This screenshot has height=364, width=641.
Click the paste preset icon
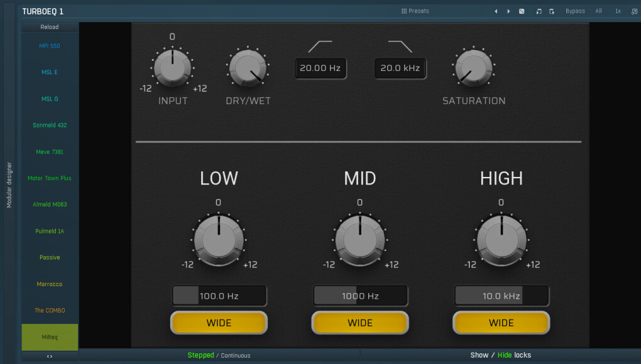pyautogui.click(x=552, y=11)
